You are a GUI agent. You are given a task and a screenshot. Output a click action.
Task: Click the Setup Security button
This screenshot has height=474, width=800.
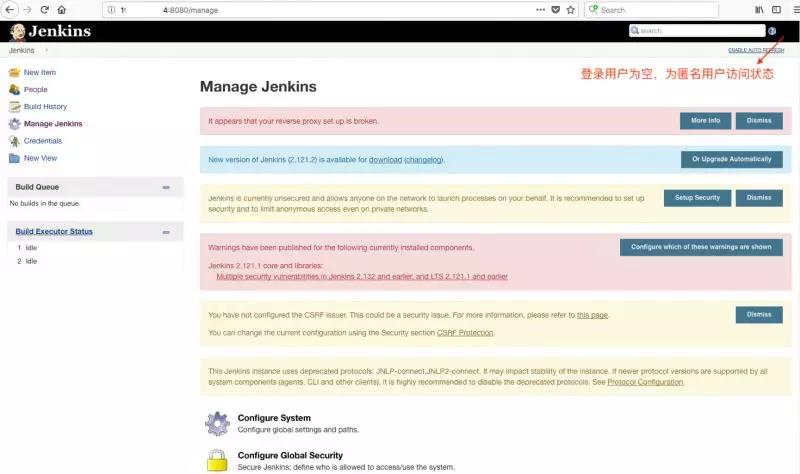coord(697,198)
